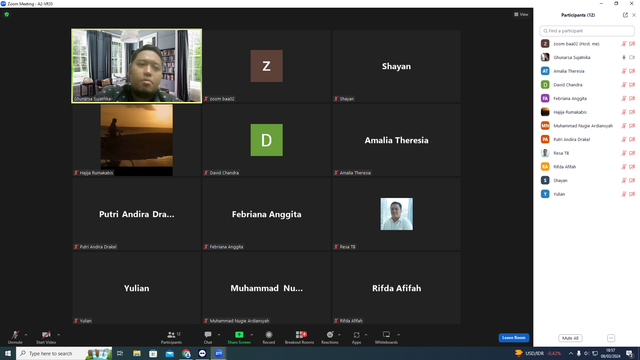Click the zoom baa02 brown Z avatar tile
640x360 pixels.
[x=267, y=66]
